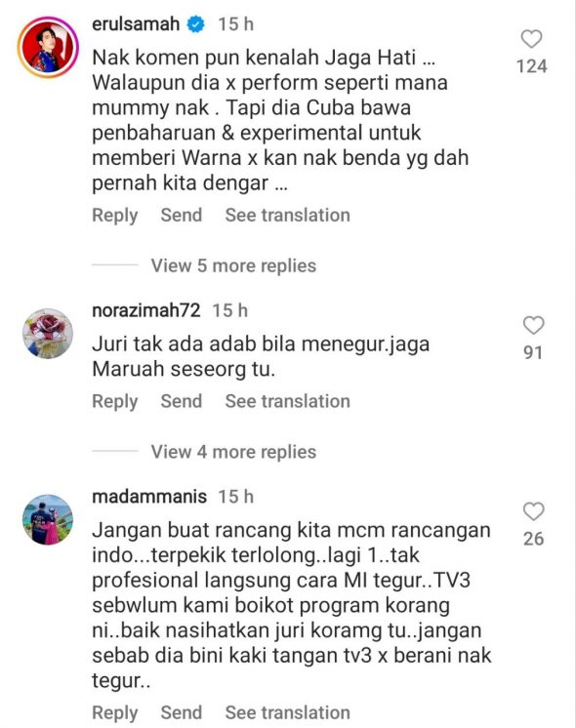
Task: Expand View 5 more replies
Action: coord(233,265)
